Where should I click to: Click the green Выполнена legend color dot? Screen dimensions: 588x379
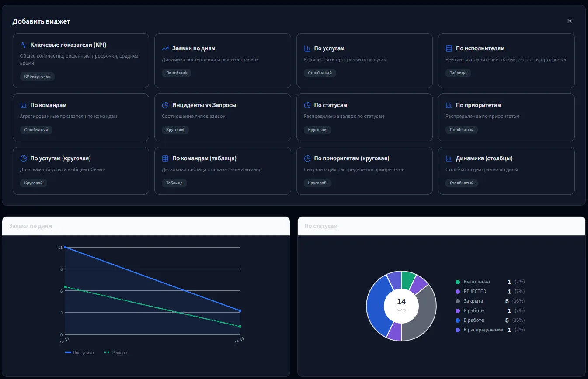458,282
